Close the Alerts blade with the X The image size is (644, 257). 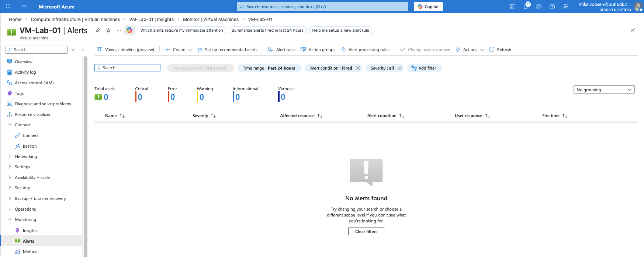633,31
